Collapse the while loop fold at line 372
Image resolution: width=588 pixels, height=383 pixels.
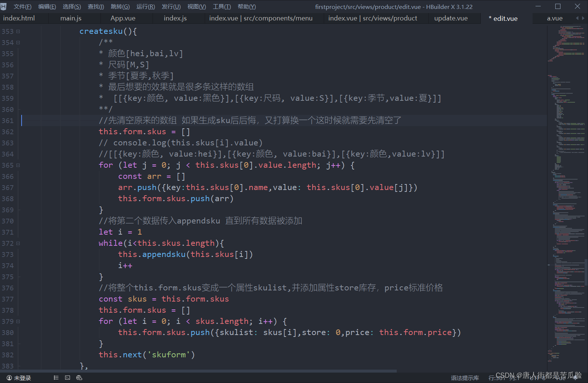pyautogui.click(x=18, y=244)
